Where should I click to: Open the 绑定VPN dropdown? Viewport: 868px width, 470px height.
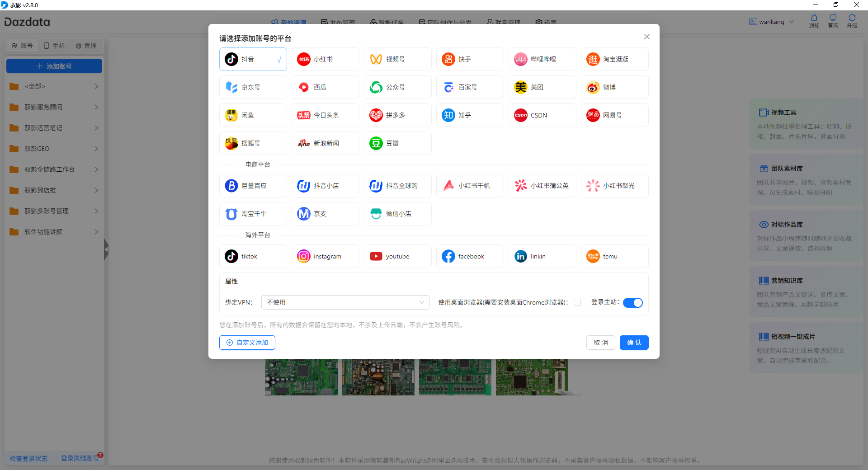pyautogui.click(x=345, y=302)
